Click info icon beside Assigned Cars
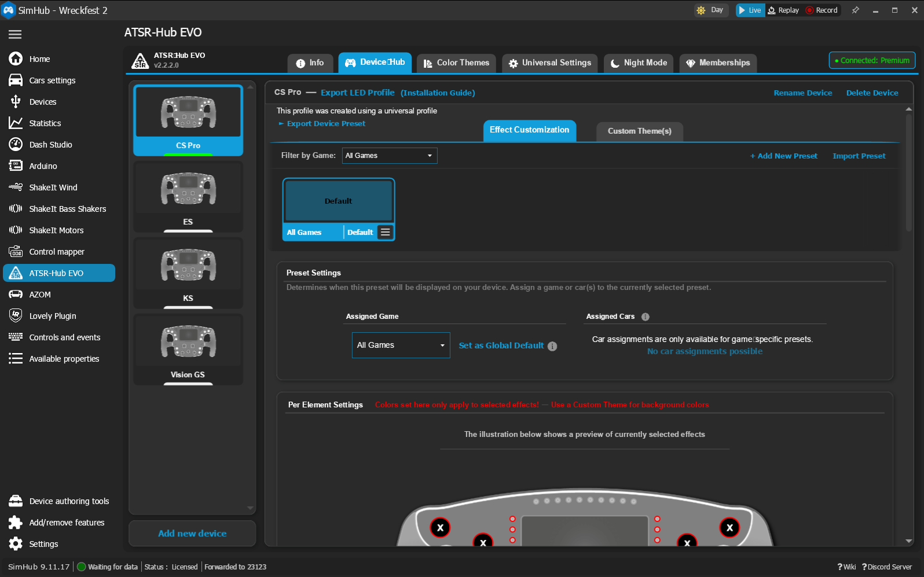 (x=646, y=317)
